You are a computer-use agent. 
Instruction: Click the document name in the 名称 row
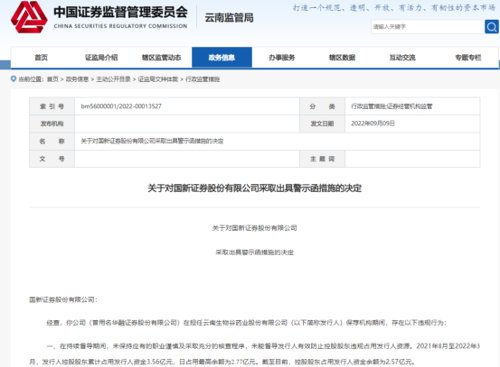152,141
